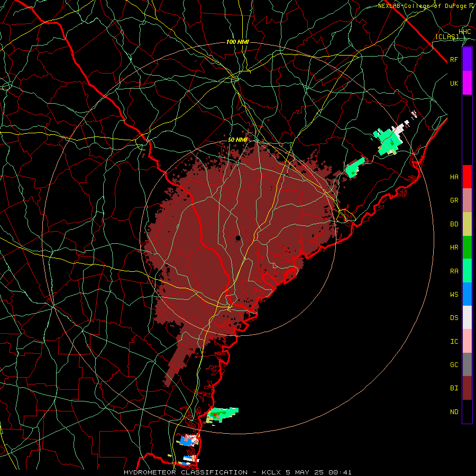Click the 50 NMI range ring label
476x476 pixels.
pos(237,140)
